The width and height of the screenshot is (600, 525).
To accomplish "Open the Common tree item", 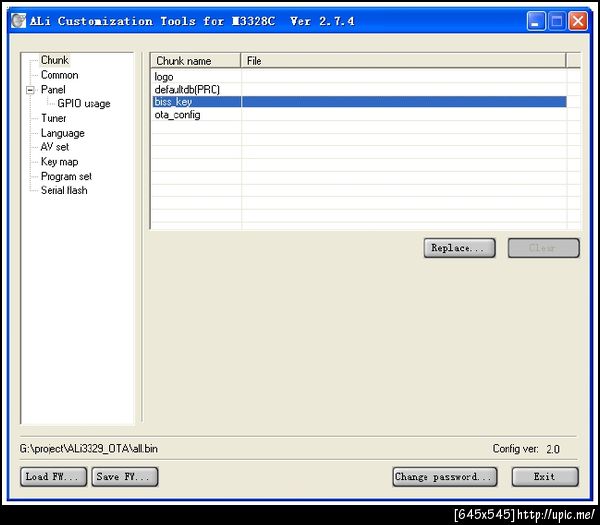I will tap(59, 75).
